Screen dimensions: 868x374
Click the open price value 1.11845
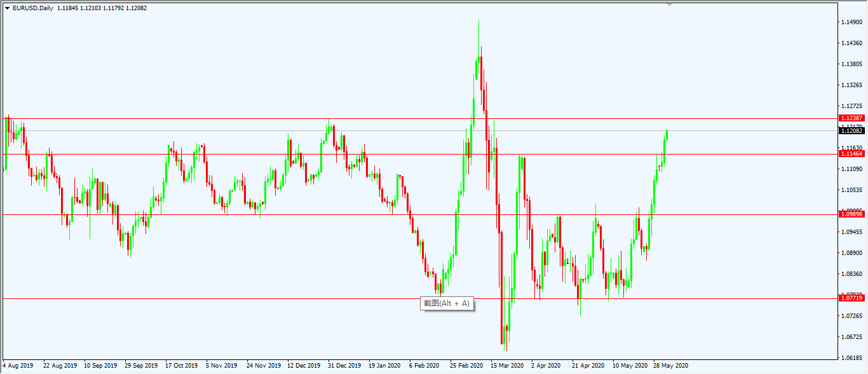point(68,8)
